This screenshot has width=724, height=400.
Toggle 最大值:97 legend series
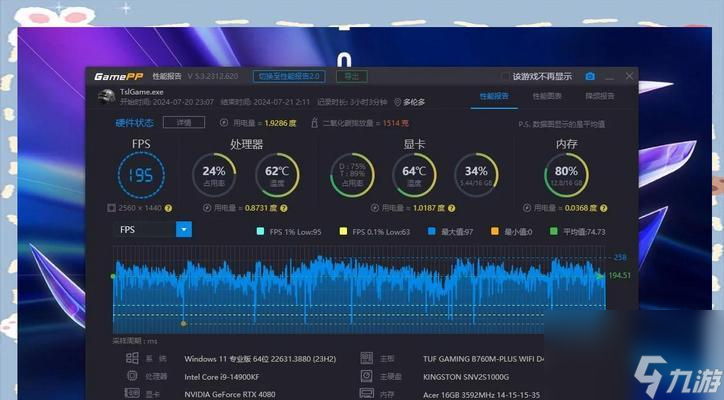pos(451,232)
